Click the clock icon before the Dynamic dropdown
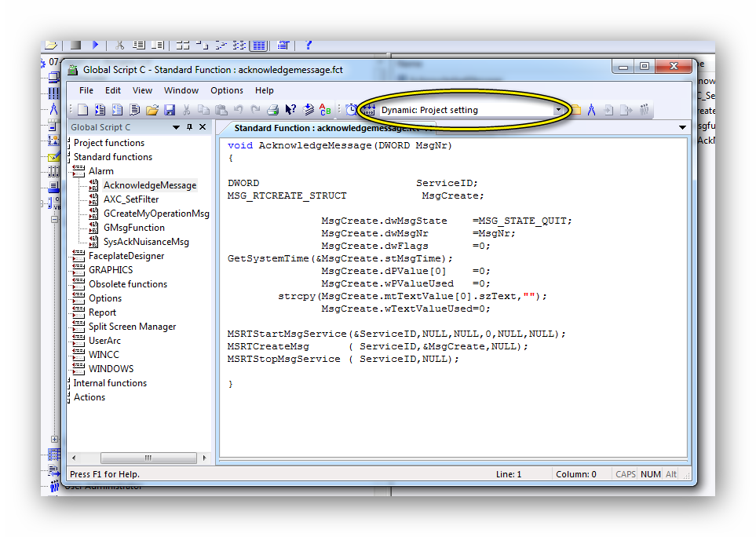The width and height of the screenshot is (756, 537). pyautogui.click(x=352, y=108)
